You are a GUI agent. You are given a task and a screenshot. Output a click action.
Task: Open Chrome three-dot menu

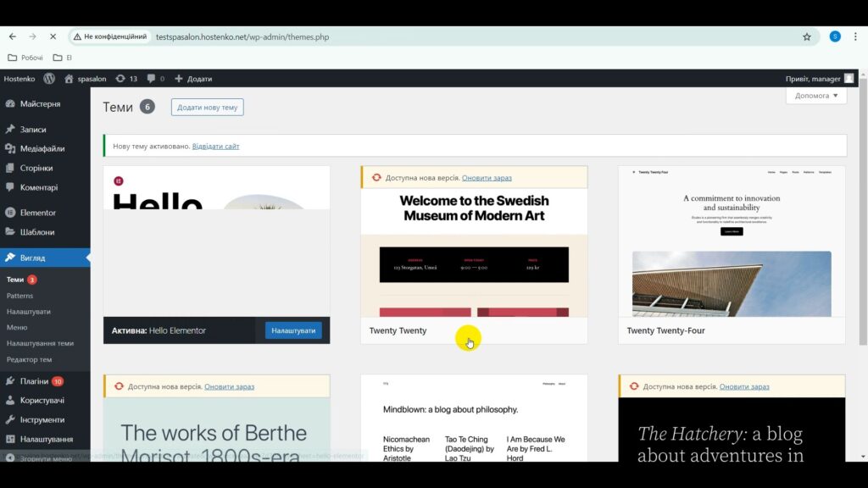click(855, 36)
